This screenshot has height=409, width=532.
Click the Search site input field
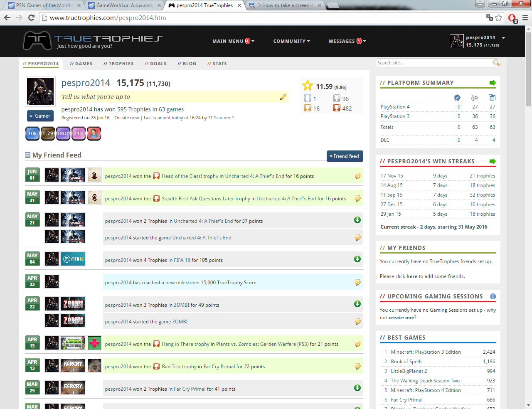pyautogui.click(x=433, y=63)
